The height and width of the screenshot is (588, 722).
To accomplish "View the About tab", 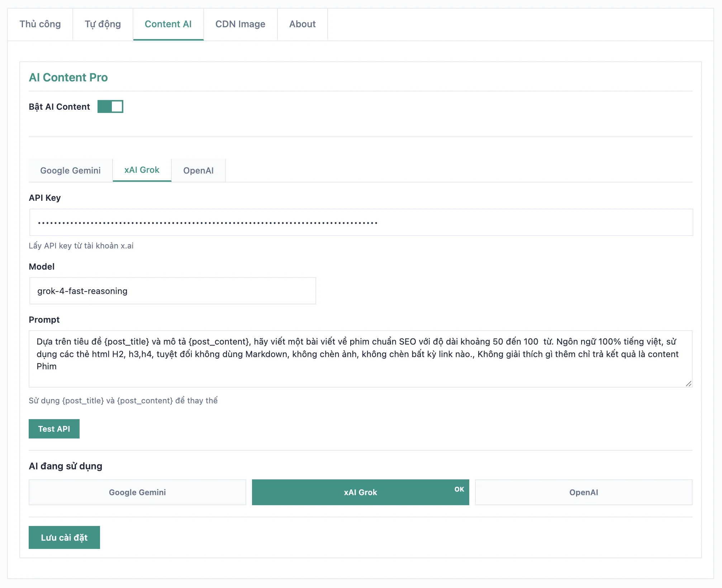I will tap(302, 24).
